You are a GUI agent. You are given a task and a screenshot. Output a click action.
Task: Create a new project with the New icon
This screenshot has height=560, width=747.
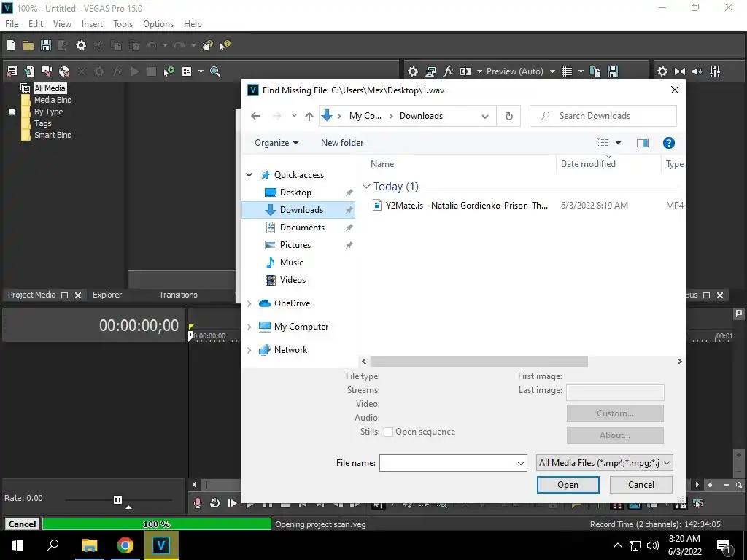click(11, 45)
